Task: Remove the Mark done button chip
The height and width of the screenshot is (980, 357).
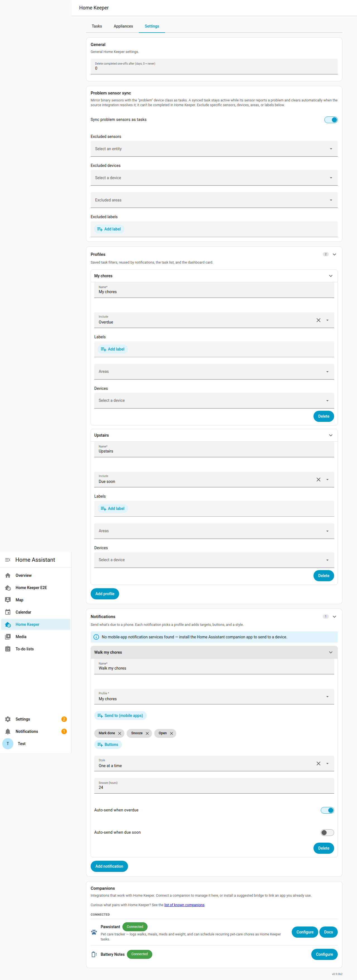Action: tap(119, 733)
